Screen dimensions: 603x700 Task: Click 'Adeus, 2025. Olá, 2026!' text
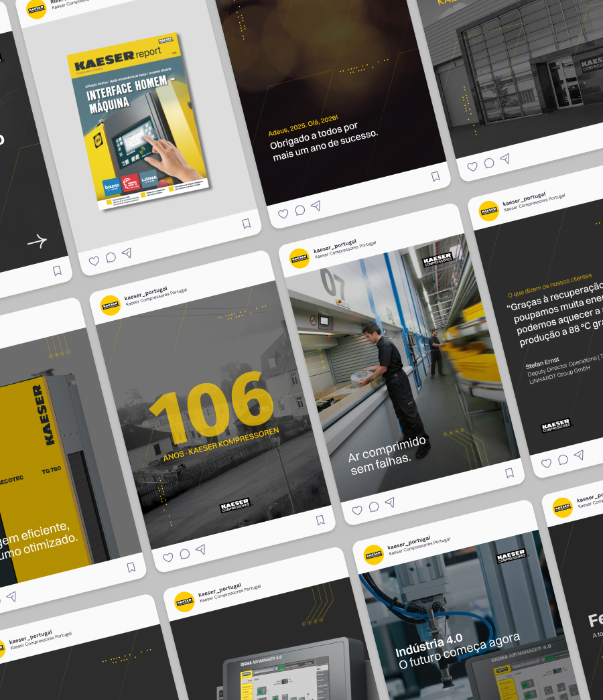[303, 125]
